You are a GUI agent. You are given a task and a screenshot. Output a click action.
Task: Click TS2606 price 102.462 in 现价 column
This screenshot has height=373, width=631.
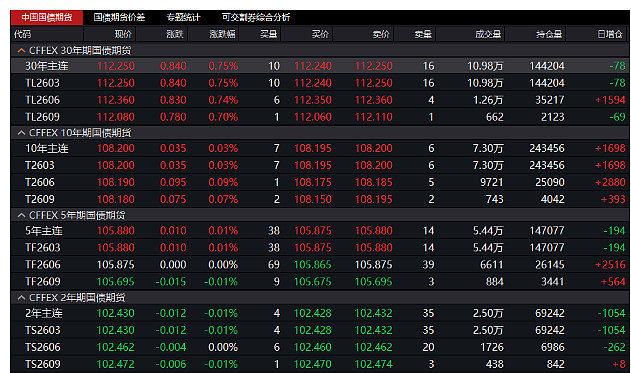click(x=116, y=347)
